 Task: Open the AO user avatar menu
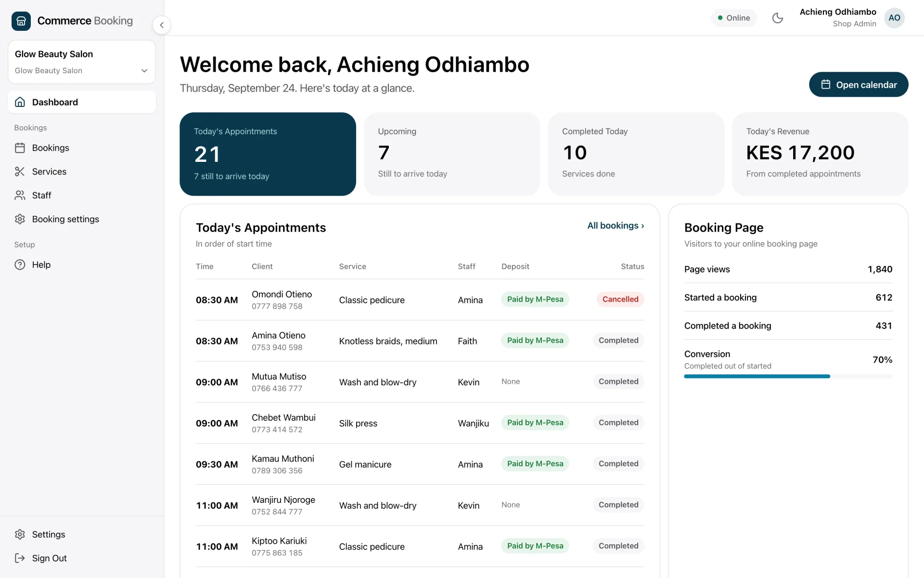tap(894, 18)
